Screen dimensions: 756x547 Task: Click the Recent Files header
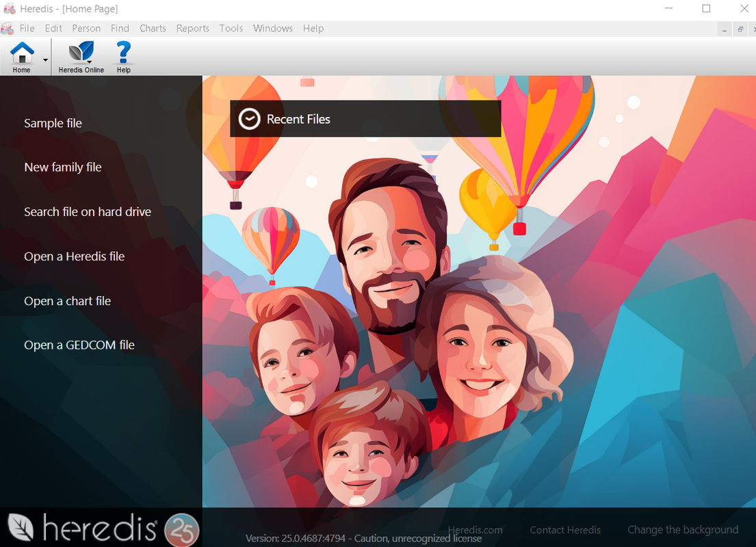[365, 118]
